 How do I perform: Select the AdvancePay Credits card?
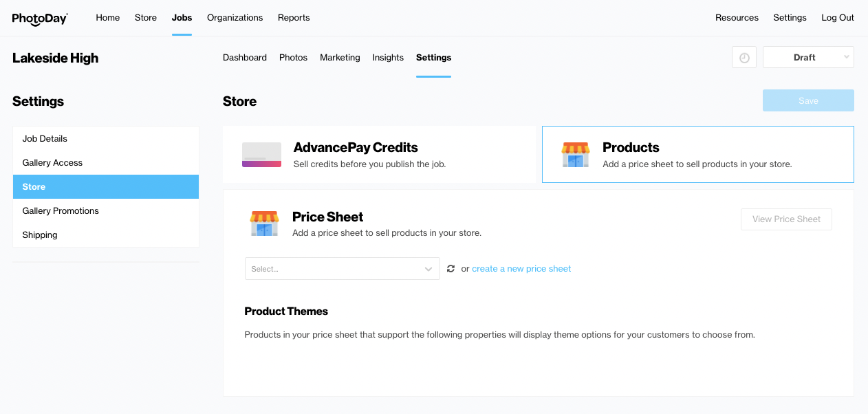[x=379, y=155]
